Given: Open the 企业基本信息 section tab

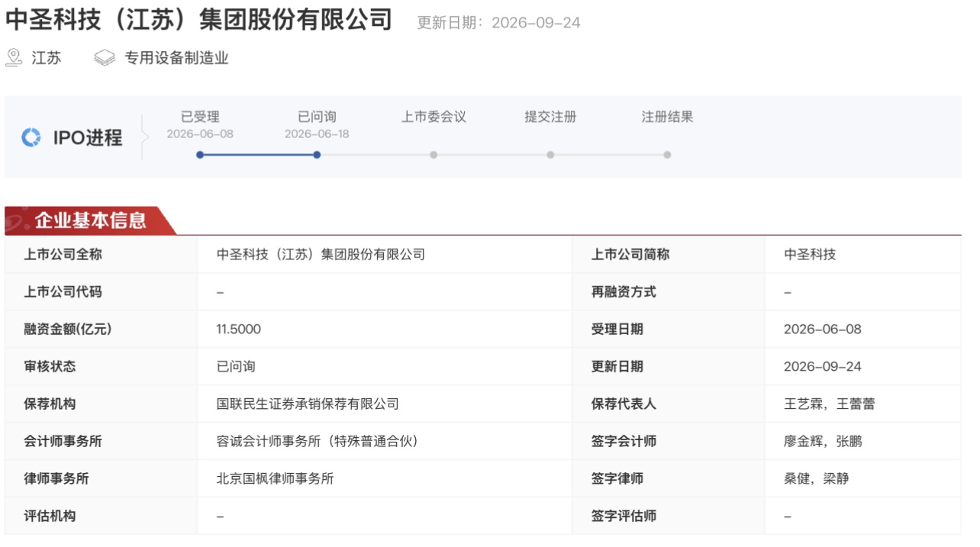Looking at the screenshot, I should [x=90, y=220].
